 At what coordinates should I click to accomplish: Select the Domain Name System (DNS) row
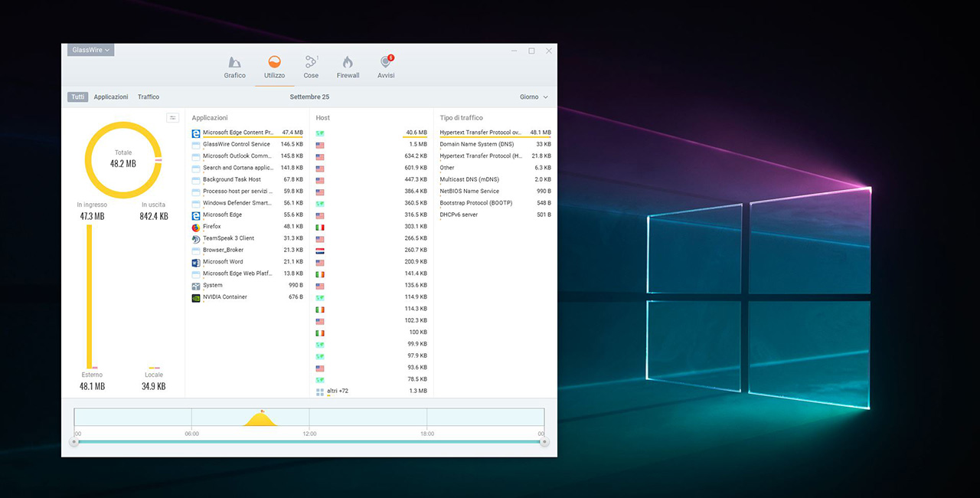pyautogui.click(x=495, y=144)
